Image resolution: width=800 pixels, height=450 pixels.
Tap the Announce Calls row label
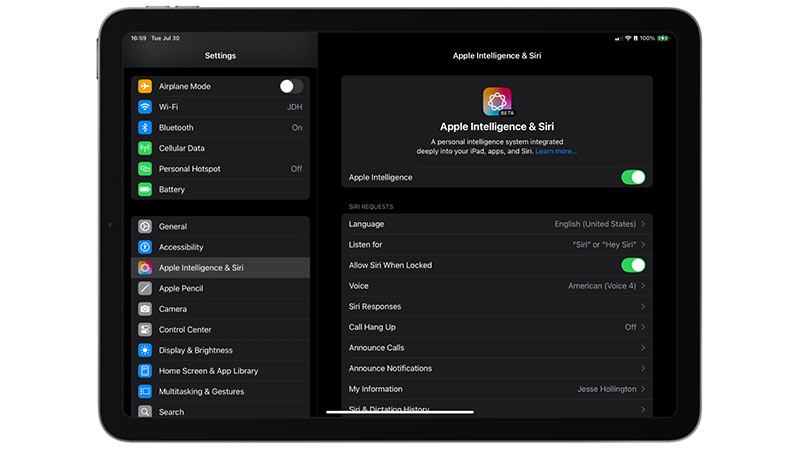coord(376,348)
